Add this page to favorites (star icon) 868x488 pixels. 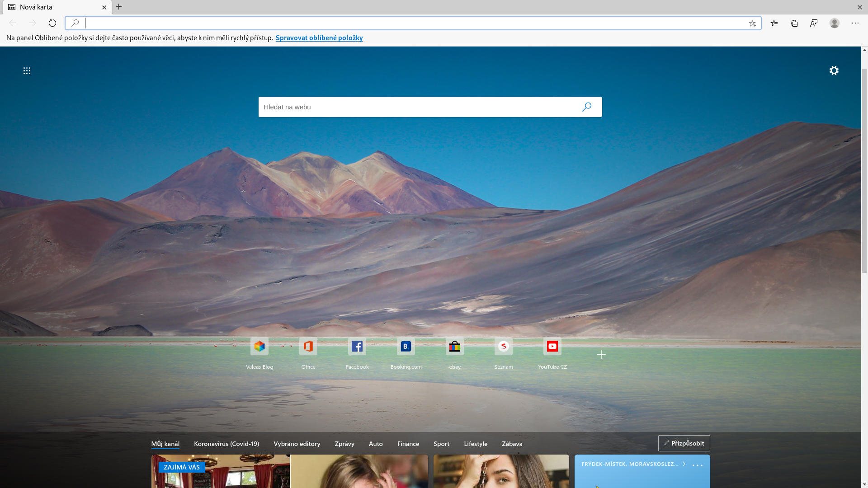[752, 23]
